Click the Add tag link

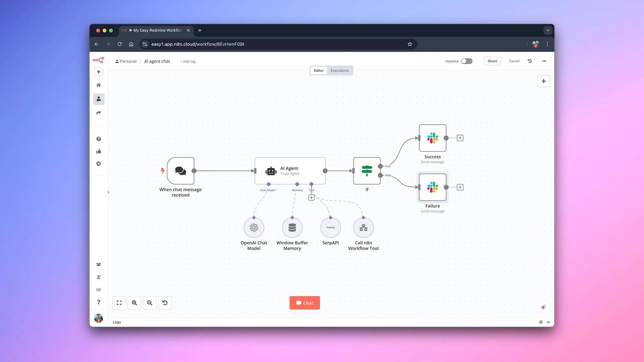coord(187,61)
